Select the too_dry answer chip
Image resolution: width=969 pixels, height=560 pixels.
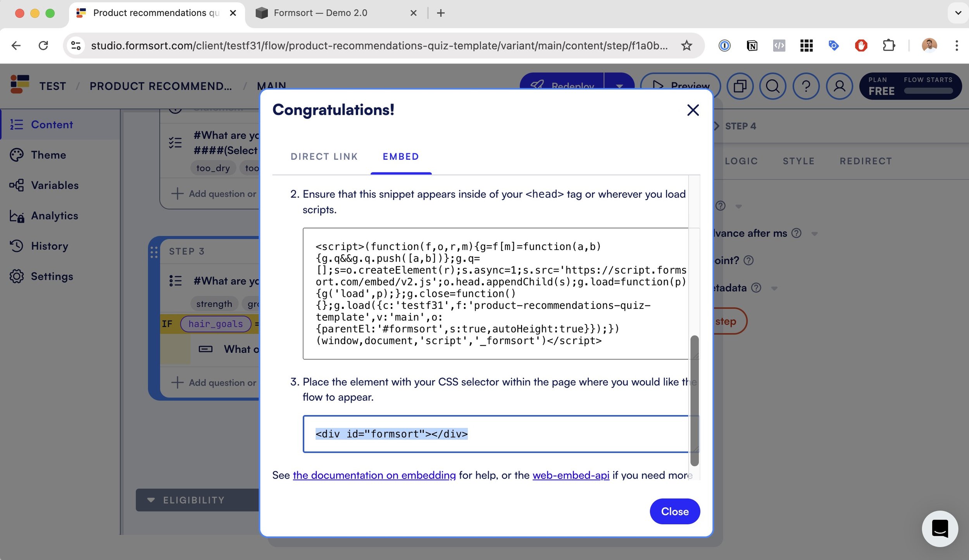213,168
